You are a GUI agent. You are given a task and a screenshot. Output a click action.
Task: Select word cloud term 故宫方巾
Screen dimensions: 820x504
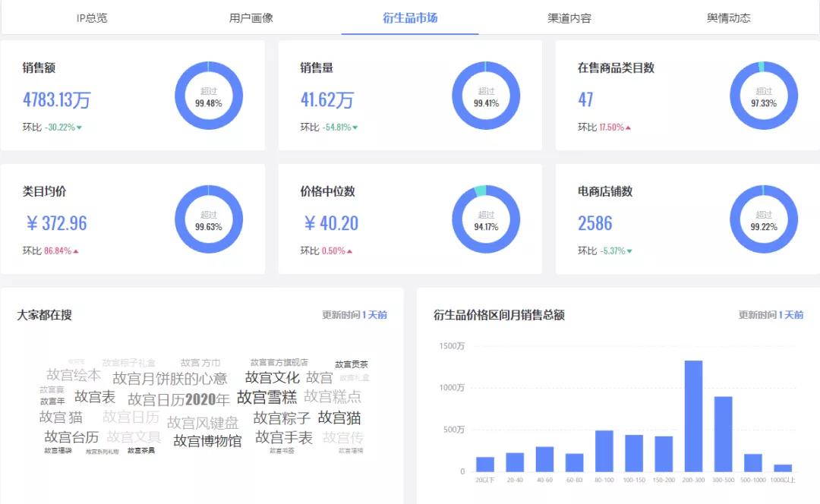tap(200, 362)
